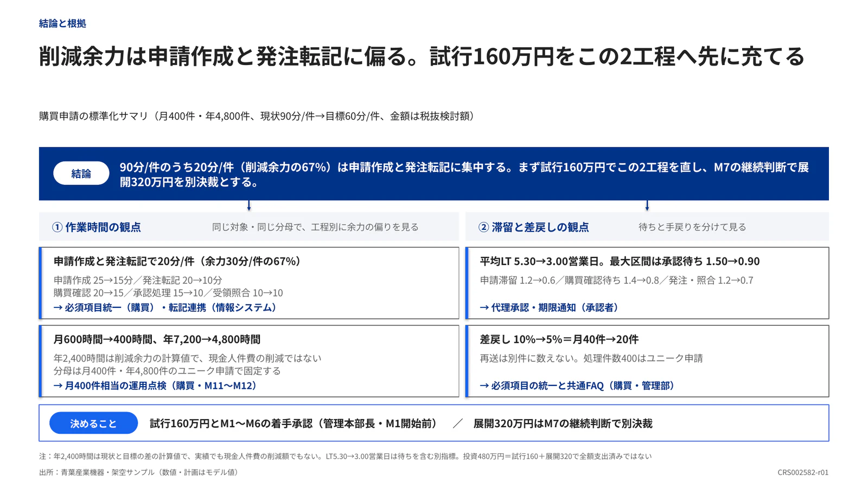
Task: Select card title '月600時間→400時間、年7,200→4,800時間'
Action: 157,339
